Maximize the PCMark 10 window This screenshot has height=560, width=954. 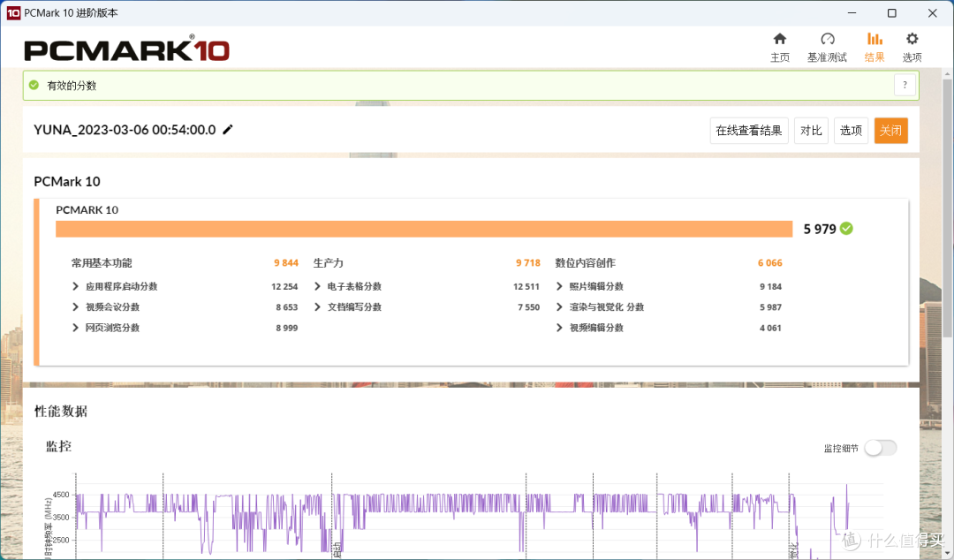pos(892,12)
